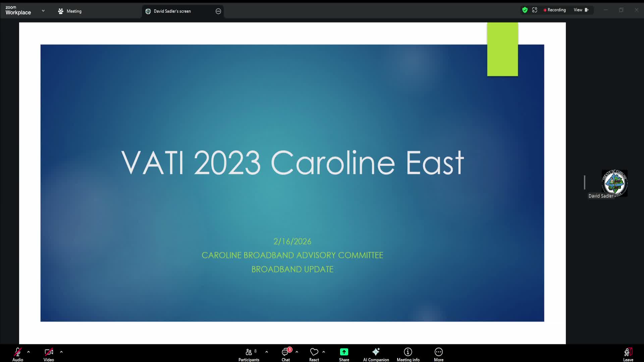Image resolution: width=644 pixels, height=362 pixels.
Task: Open the Chat panel
Action: pyautogui.click(x=285, y=354)
